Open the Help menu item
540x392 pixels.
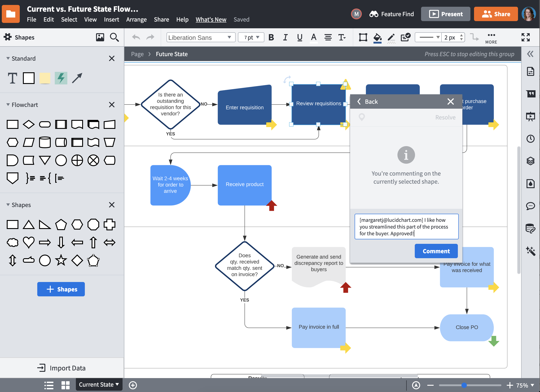(182, 19)
